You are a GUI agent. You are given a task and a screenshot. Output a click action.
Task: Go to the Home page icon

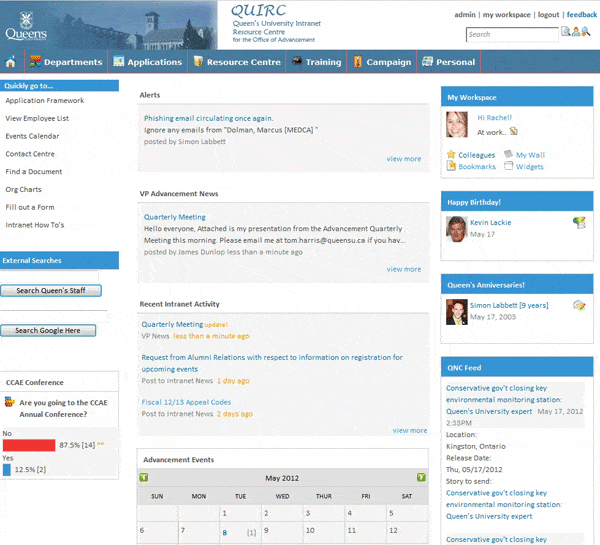11,62
